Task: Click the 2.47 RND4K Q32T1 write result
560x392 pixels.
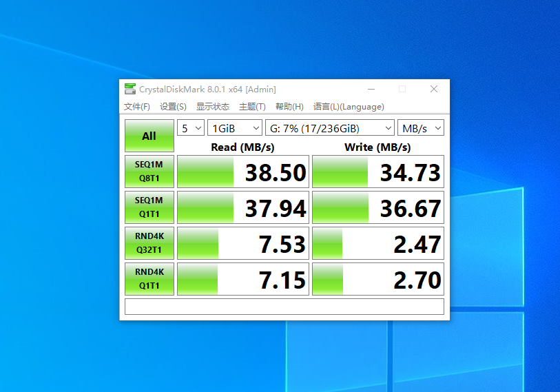Action: [378, 243]
